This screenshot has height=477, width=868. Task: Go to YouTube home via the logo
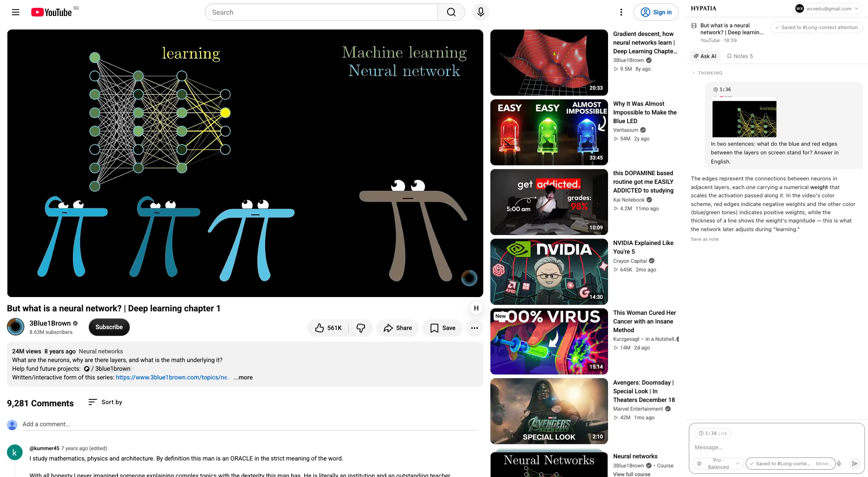[51, 12]
